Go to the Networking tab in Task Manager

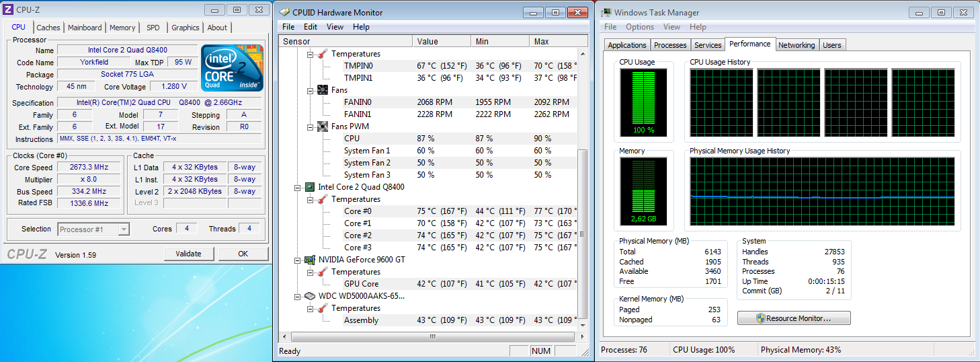click(x=797, y=45)
